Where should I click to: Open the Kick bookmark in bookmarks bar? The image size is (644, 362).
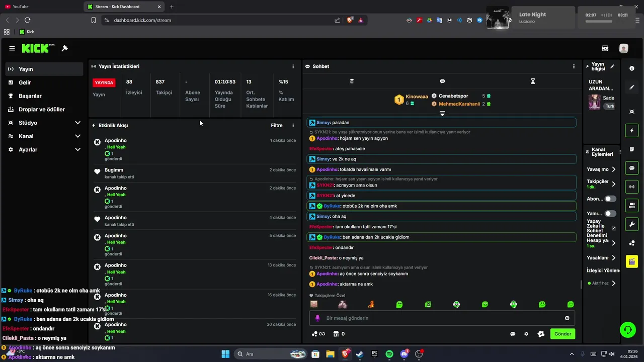[27, 32]
